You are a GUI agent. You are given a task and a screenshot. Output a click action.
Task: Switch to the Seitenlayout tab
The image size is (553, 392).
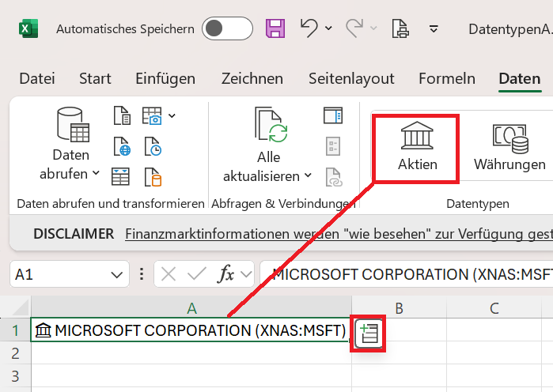pos(351,78)
